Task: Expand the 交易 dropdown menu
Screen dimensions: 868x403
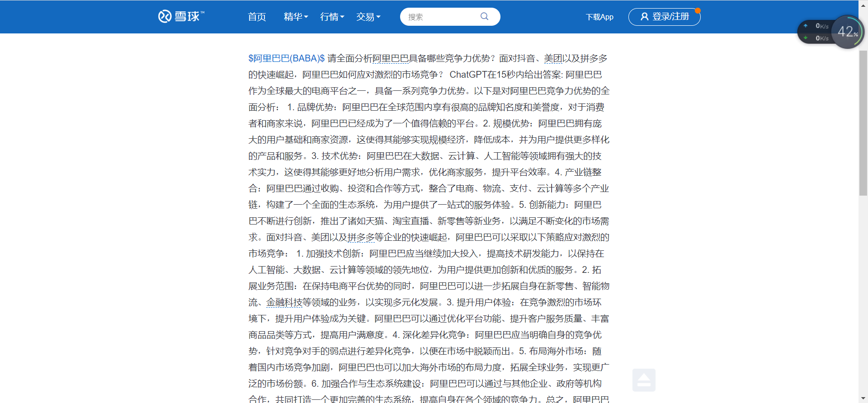Action: pos(368,17)
